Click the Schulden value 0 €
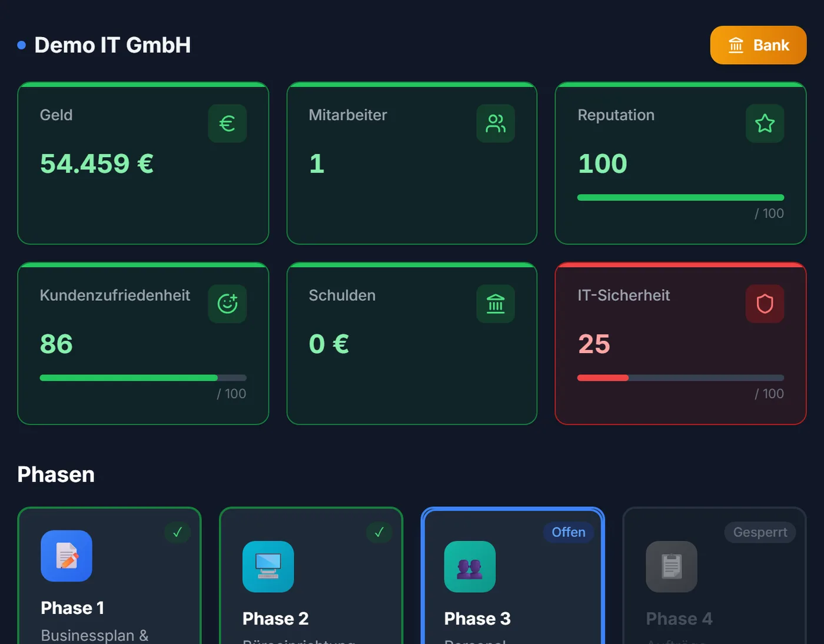 329,344
